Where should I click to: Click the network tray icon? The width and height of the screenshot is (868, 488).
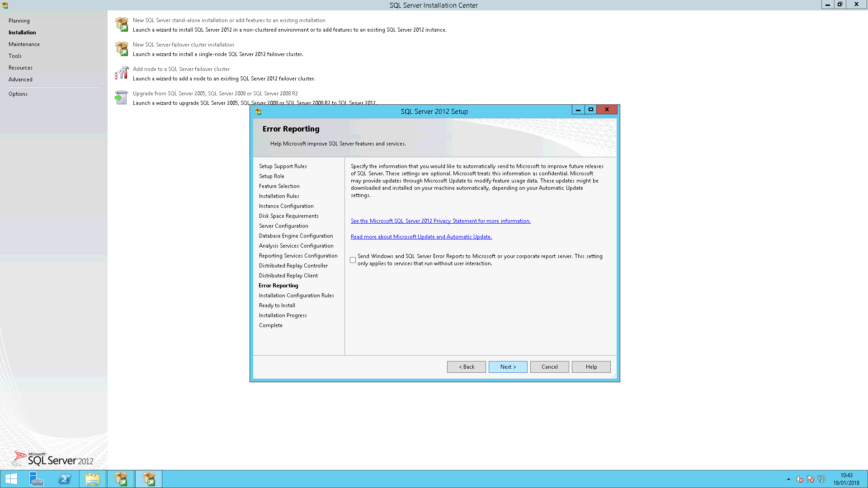[x=821, y=479]
